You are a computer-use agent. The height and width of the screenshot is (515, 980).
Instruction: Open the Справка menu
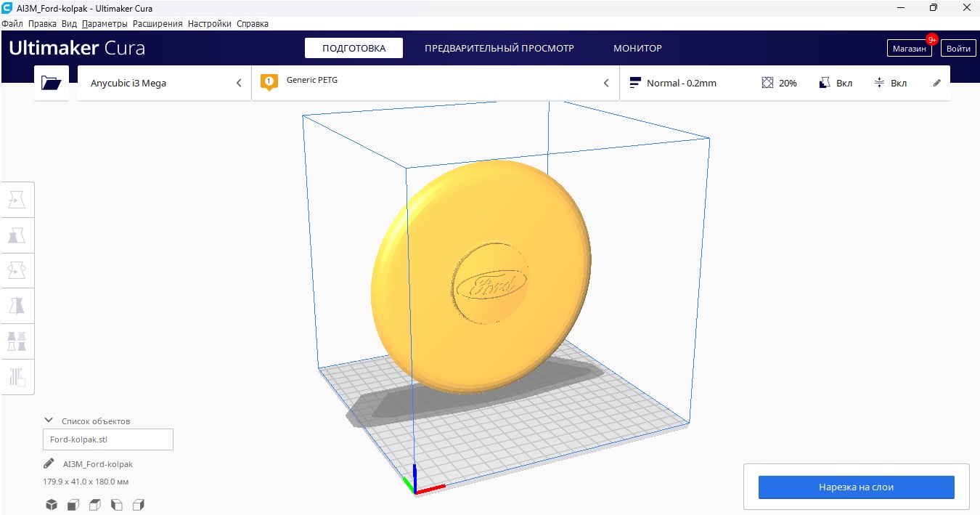tap(253, 24)
